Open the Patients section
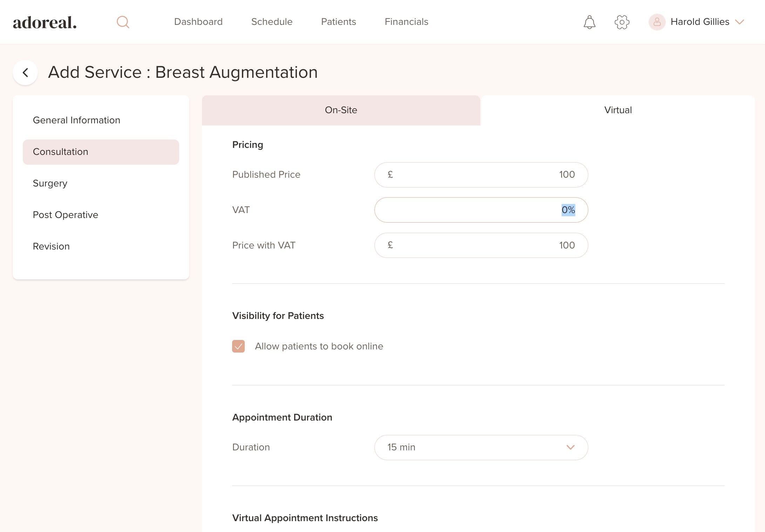Screen dimensions: 765x532 pos(338,22)
